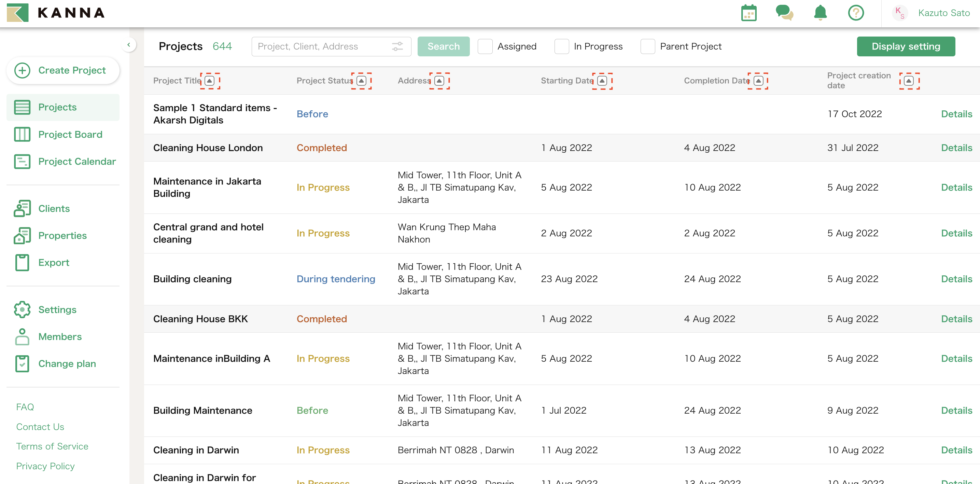Image resolution: width=980 pixels, height=484 pixels.
Task: Select the Project Board sidebar icon
Action: 22,134
